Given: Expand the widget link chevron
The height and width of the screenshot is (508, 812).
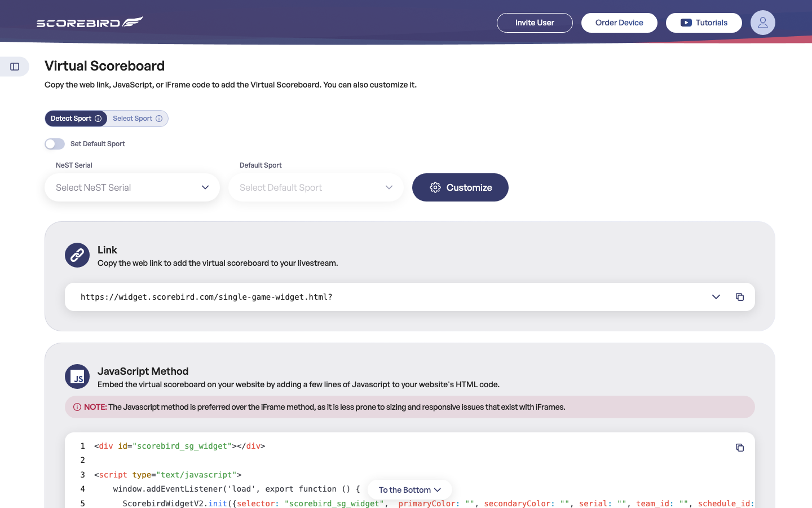Looking at the screenshot, I should tap(716, 297).
